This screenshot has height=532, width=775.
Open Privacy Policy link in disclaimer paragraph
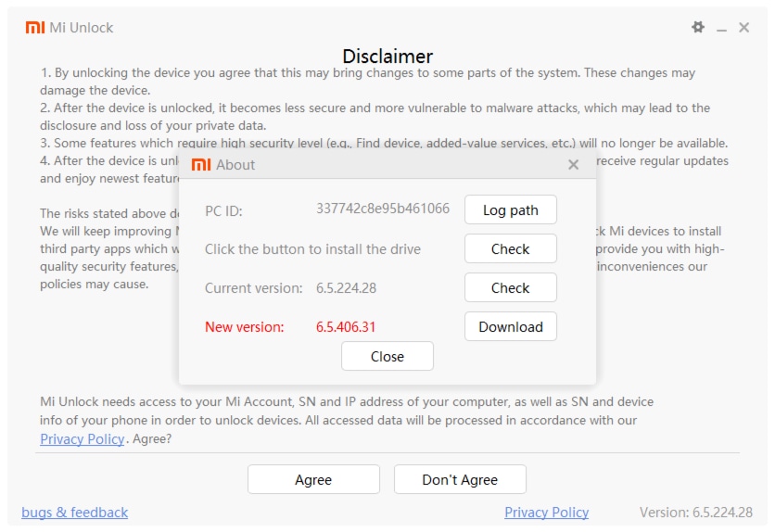(x=83, y=438)
